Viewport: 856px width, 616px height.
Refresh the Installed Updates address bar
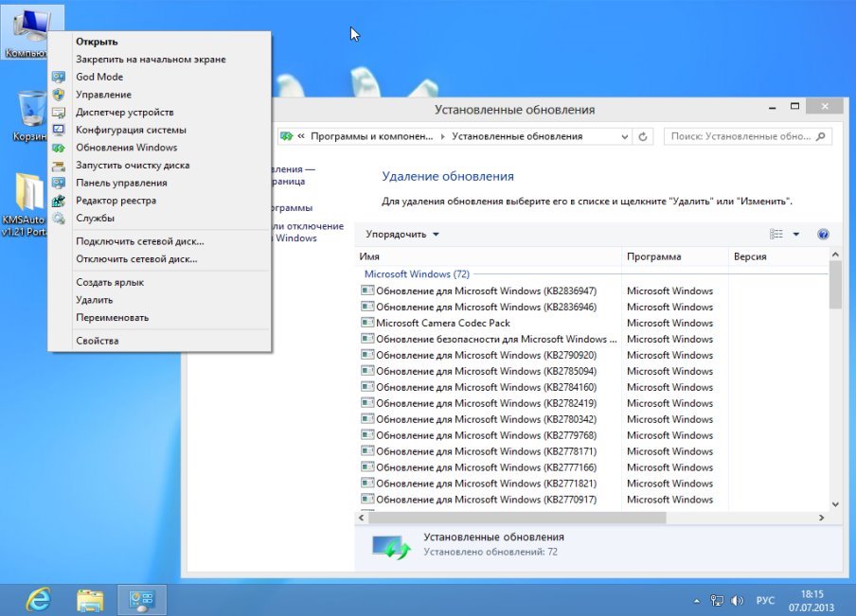tap(644, 136)
